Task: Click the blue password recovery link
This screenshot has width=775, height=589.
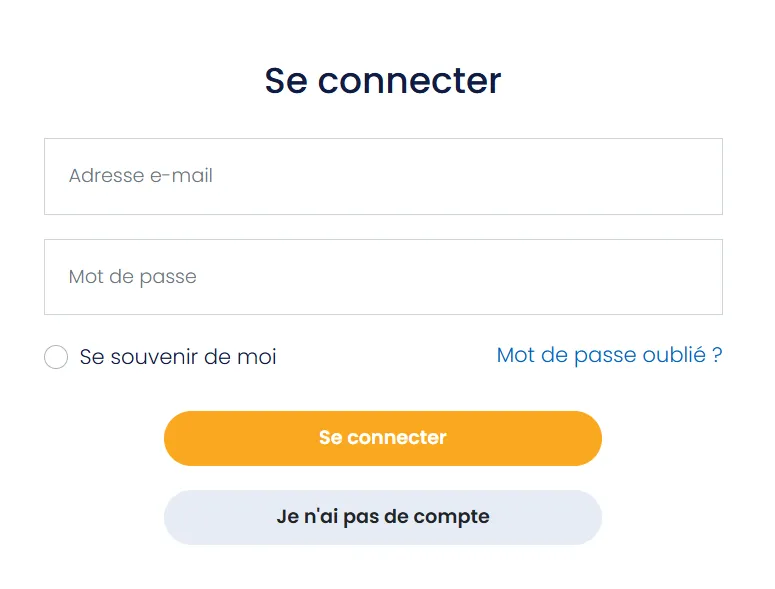Action: [609, 355]
